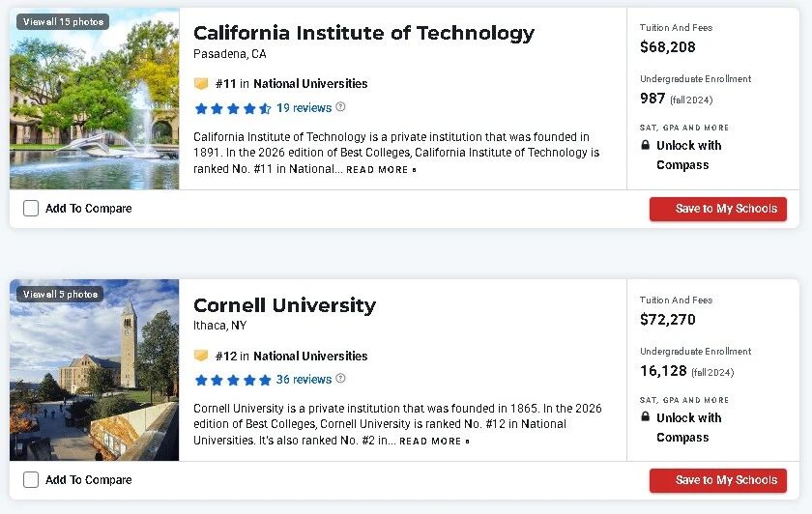Check Add To Compare for Caltech
This screenshot has width=812, height=514.
coord(31,208)
